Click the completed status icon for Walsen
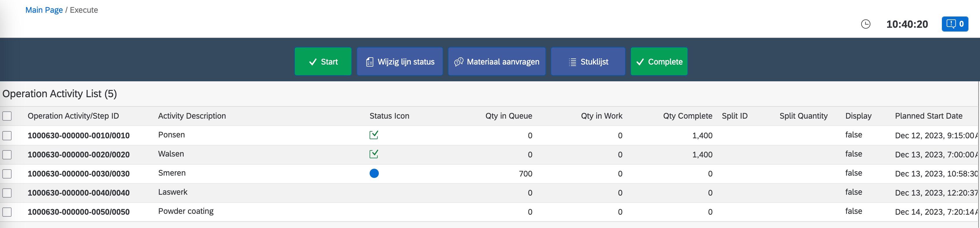The image size is (980, 228). [x=374, y=154]
